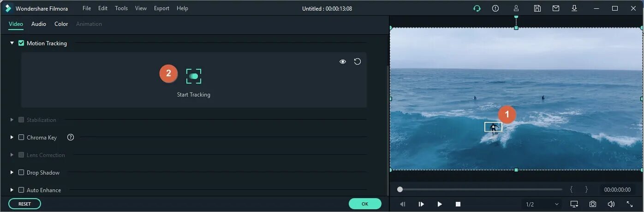
Task: Click the top-center resize handle on preview
Action: click(x=516, y=28)
